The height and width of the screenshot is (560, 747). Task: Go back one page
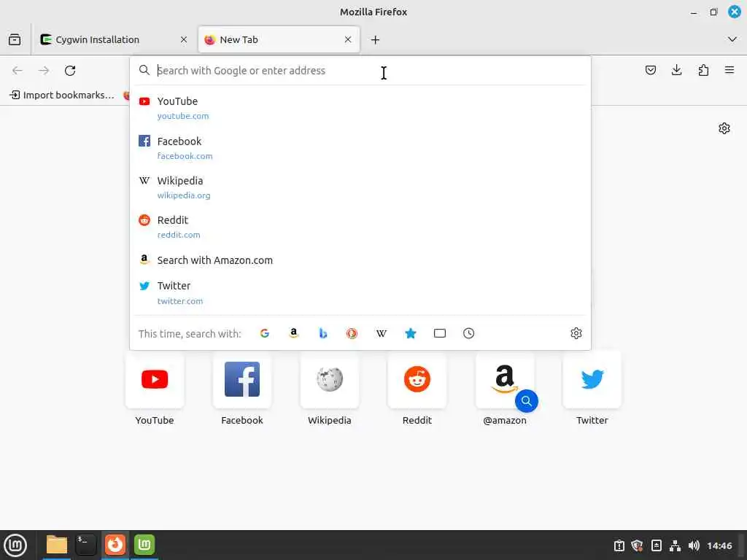coord(18,71)
